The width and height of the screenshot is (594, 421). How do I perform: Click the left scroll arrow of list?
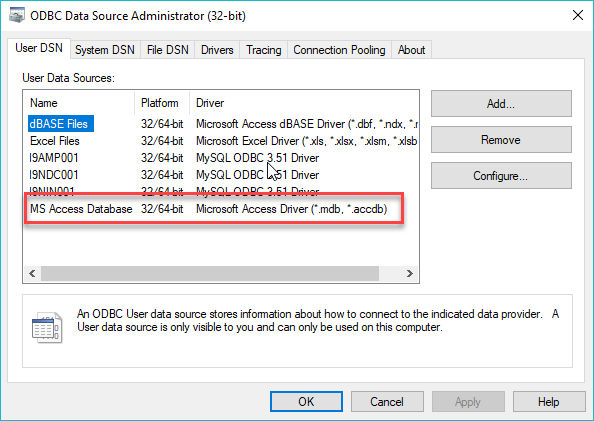[32, 274]
